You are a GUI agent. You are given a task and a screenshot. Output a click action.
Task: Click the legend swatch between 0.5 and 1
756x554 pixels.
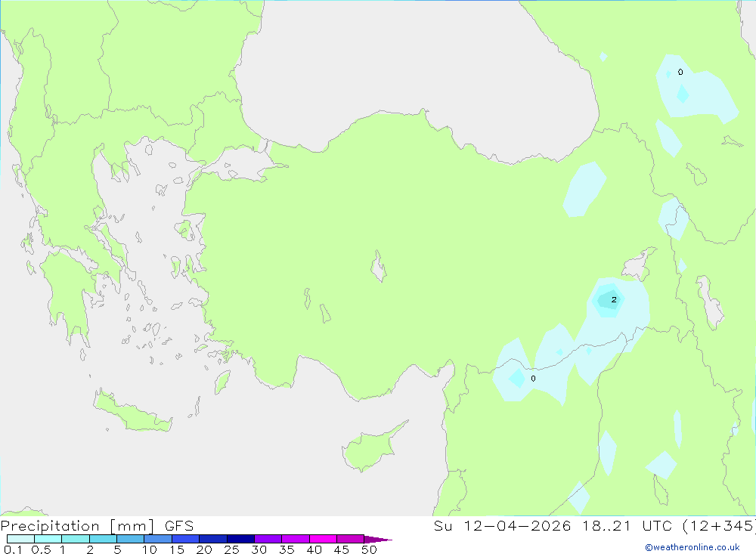coord(48,539)
